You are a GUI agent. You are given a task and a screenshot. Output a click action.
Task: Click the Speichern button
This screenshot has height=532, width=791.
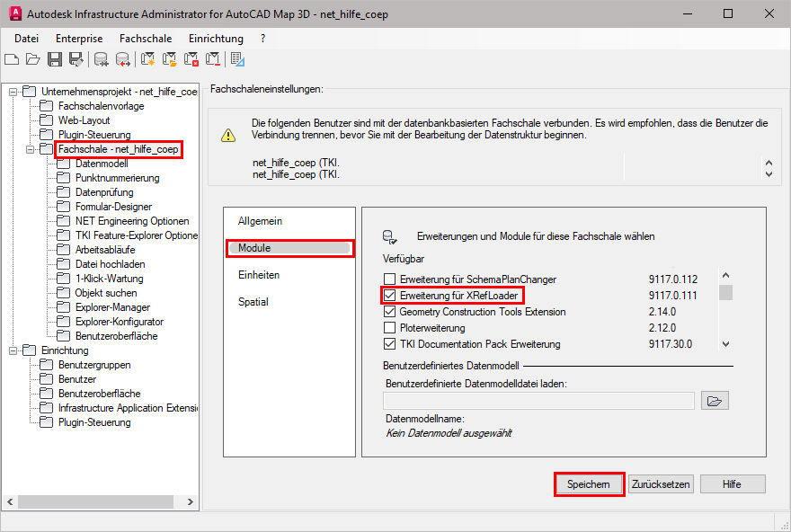589,484
